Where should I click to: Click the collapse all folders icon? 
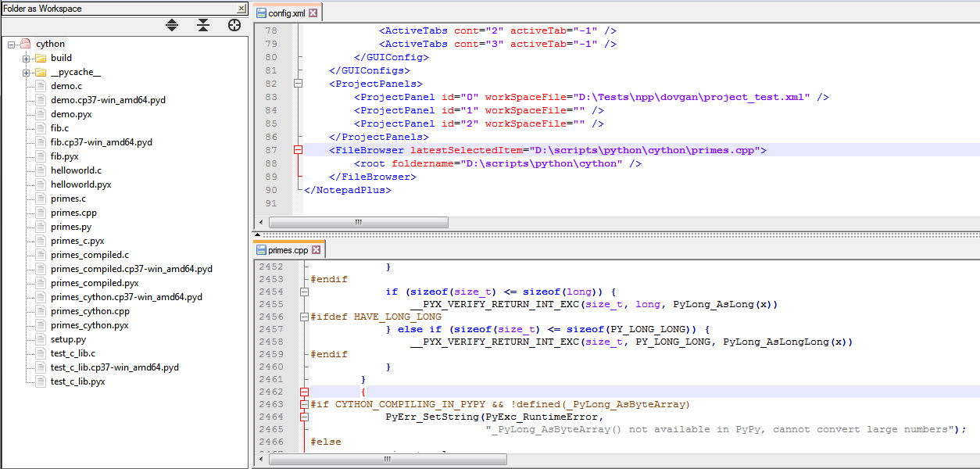point(203,26)
